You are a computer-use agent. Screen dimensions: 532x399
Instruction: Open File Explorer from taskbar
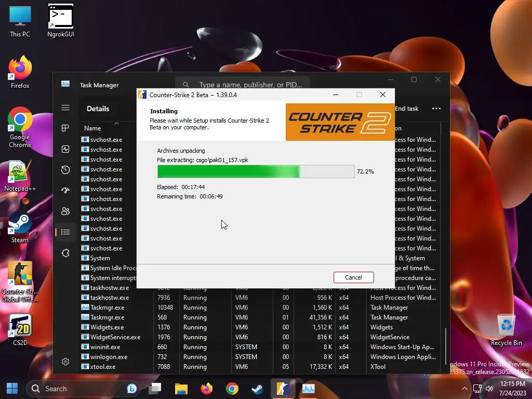181,389
